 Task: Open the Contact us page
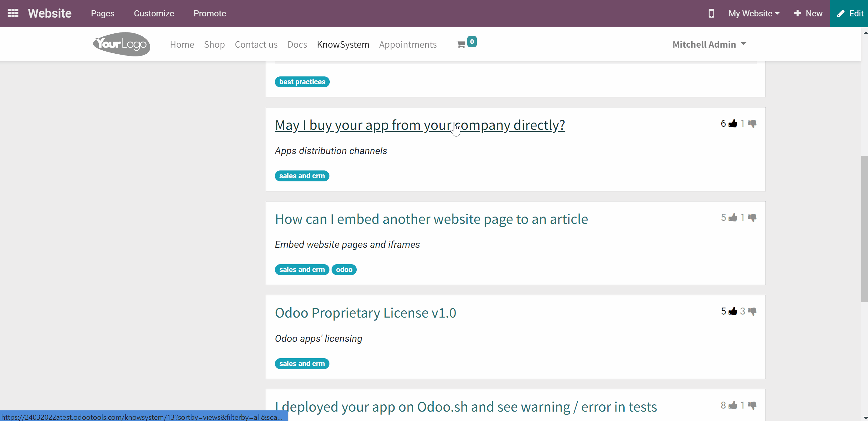coord(256,44)
